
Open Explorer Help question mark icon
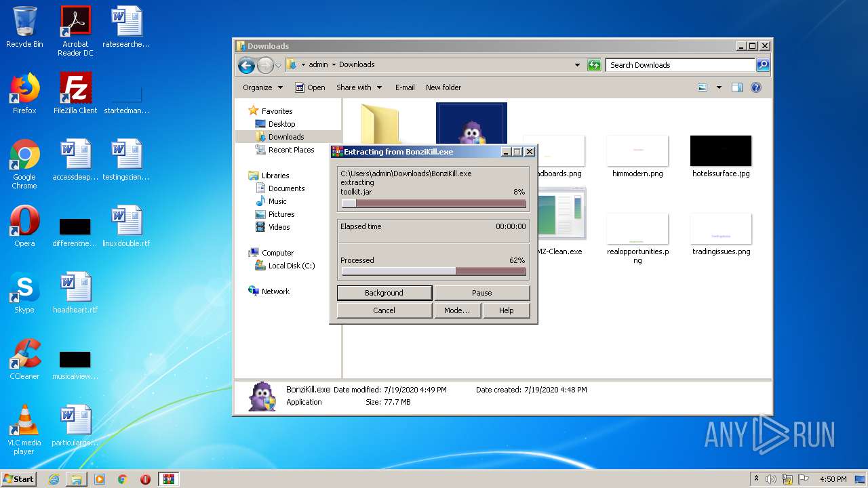coord(756,87)
